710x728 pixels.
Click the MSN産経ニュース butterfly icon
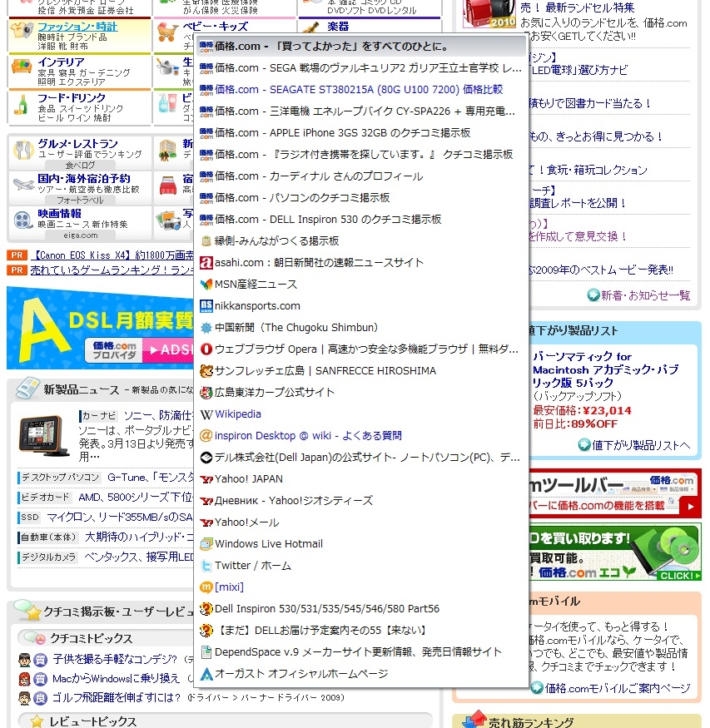pyautogui.click(x=206, y=285)
